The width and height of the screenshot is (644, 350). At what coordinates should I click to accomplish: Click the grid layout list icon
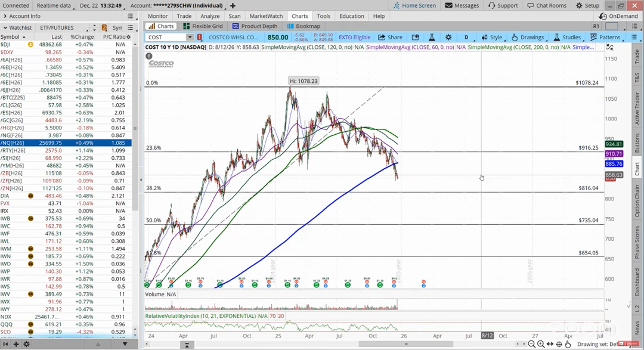point(634,26)
